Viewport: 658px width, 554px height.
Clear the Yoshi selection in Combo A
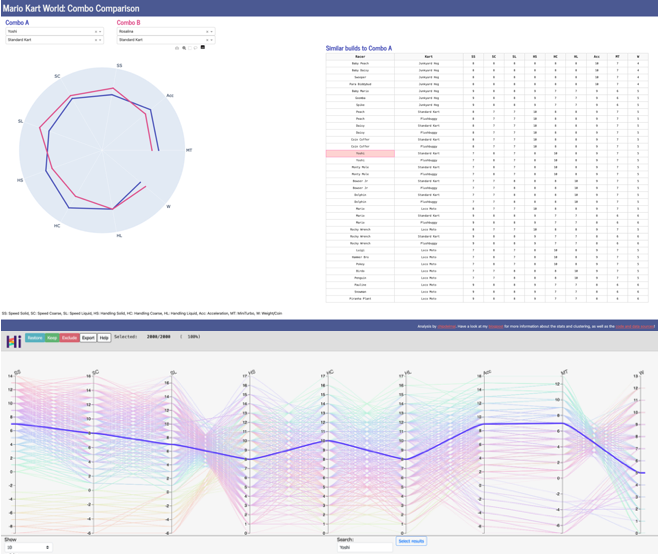tap(96, 31)
